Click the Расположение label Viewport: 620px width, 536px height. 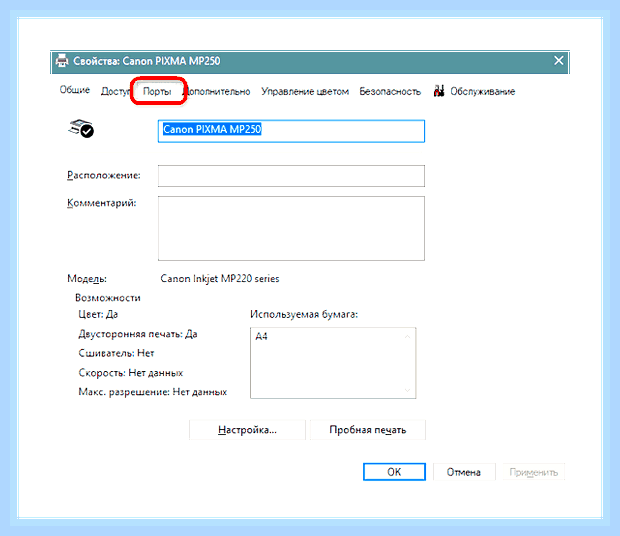[x=104, y=175]
